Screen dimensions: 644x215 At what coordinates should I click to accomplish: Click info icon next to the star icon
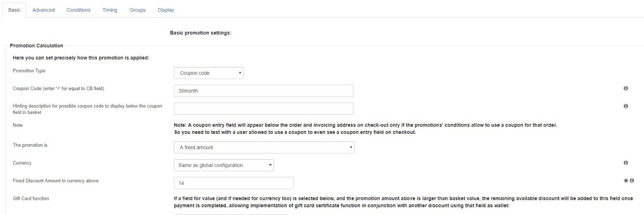pyautogui.click(x=632, y=181)
